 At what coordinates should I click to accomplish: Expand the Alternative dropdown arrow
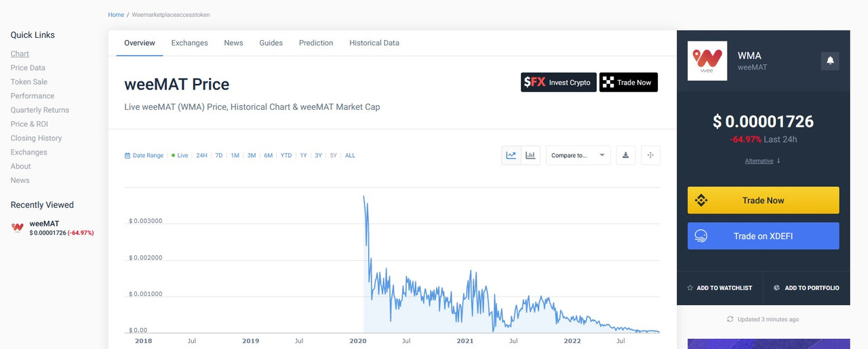[778, 161]
